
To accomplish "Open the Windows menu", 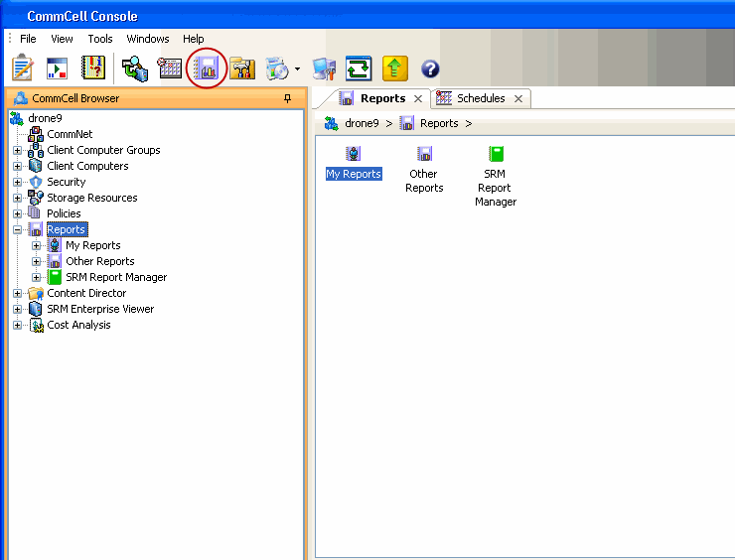I will (148, 39).
